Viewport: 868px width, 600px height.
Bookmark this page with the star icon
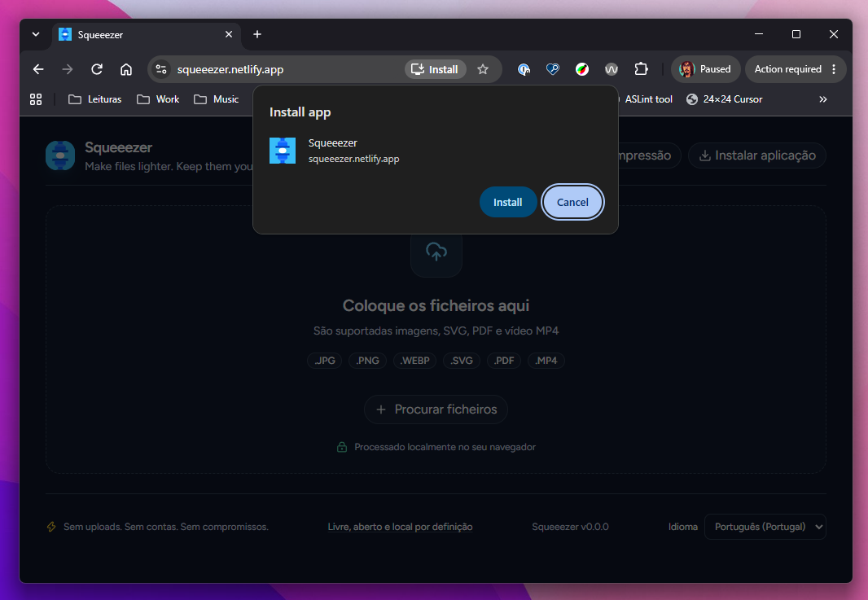coord(483,69)
